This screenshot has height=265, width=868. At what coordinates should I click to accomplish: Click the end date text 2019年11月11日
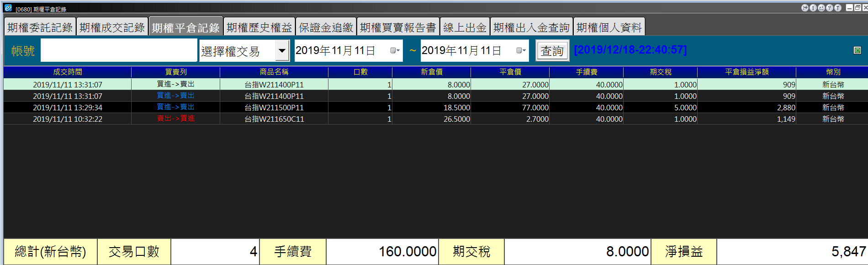click(462, 50)
